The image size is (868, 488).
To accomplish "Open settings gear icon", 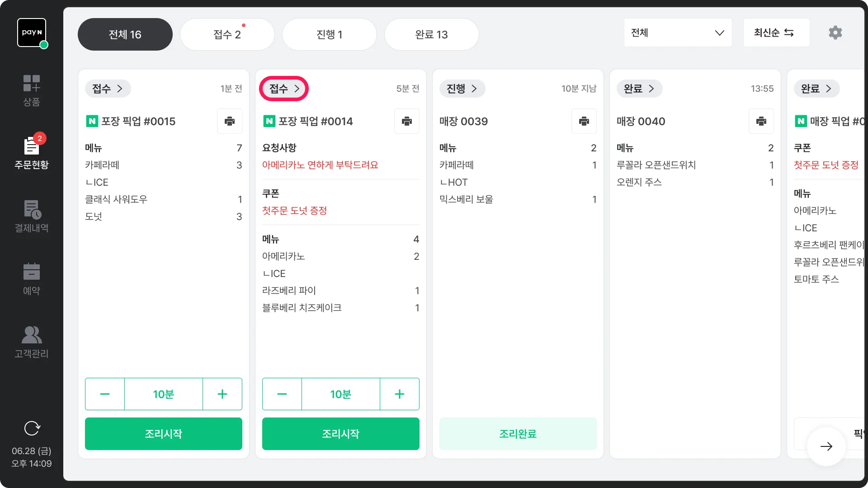I will 835,33.
